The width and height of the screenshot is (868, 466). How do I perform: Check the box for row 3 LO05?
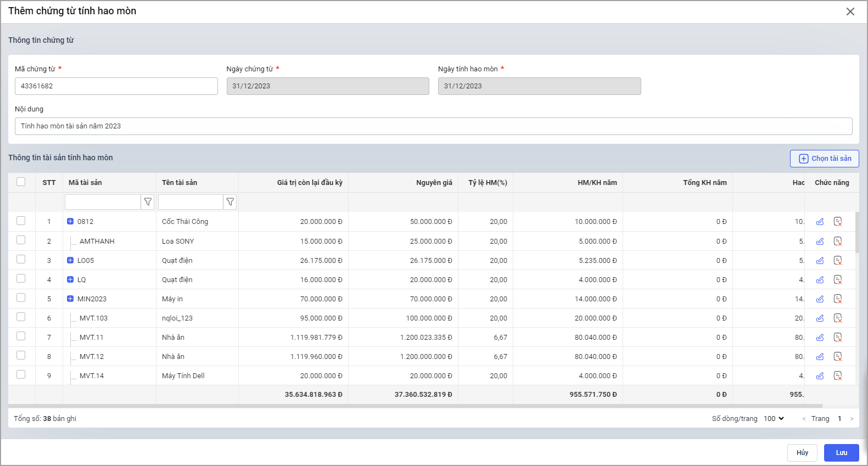coord(21,259)
